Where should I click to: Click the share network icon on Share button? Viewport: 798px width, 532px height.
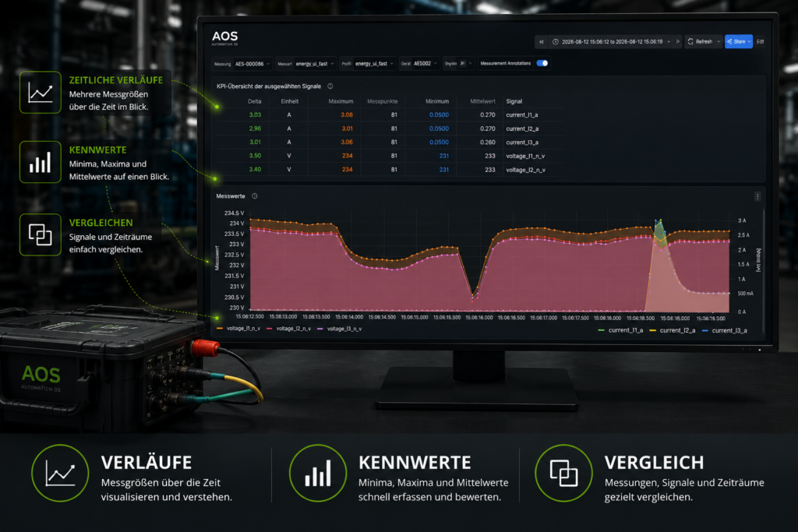[729, 42]
